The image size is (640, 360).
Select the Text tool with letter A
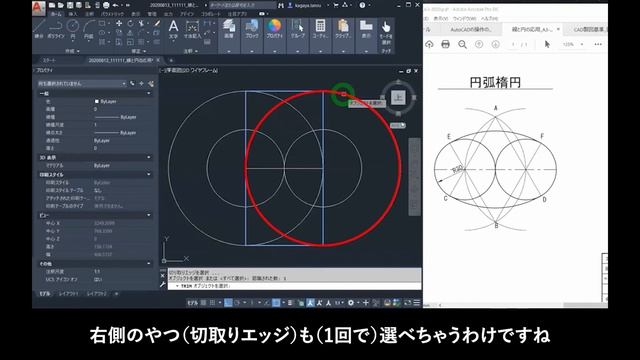pos(173,29)
